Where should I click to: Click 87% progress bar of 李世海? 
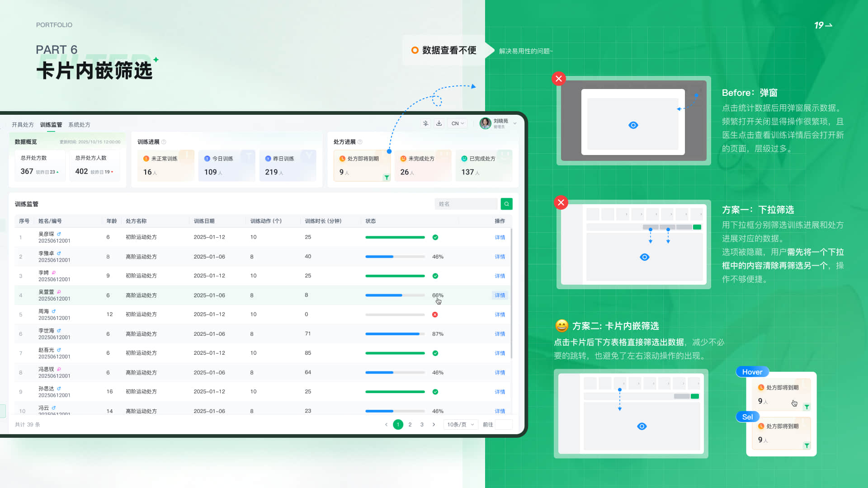(395, 334)
